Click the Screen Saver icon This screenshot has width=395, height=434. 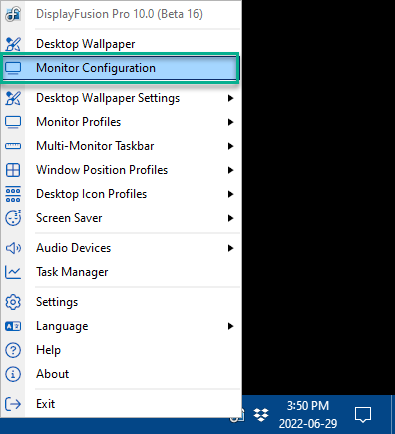[13, 218]
